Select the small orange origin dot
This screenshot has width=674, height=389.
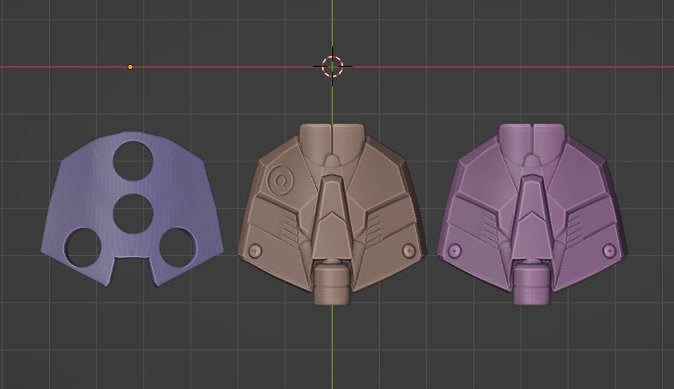[x=130, y=67]
